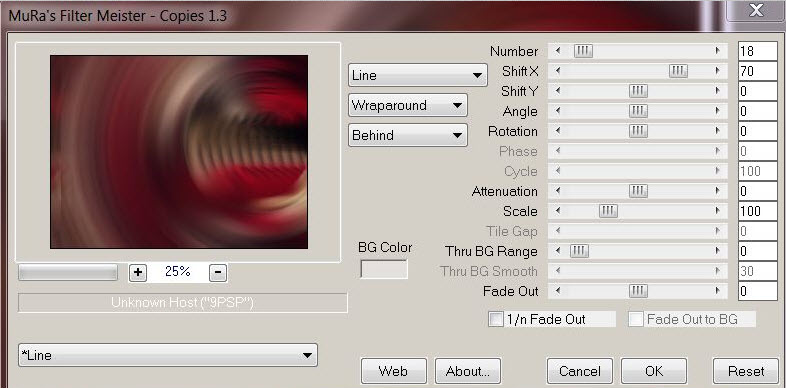Image resolution: width=786 pixels, height=388 pixels.
Task: Click the Web button
Action: pos(394,371)
